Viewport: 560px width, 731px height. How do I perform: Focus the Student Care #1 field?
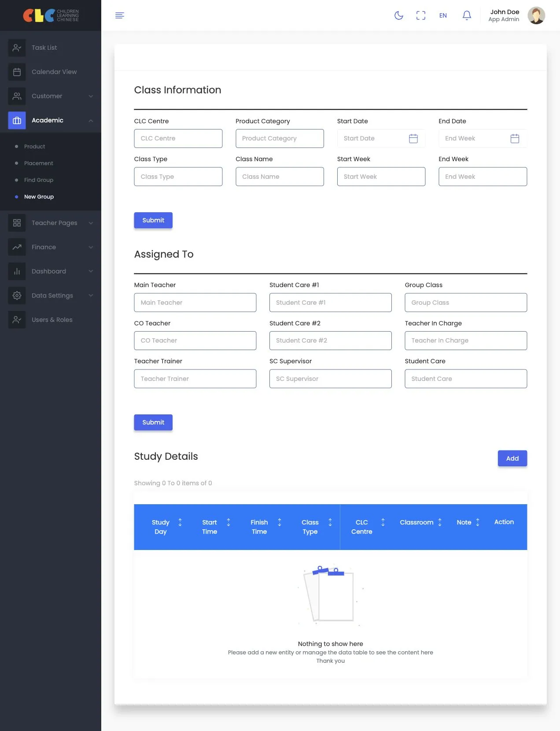[x=330, y=303]
